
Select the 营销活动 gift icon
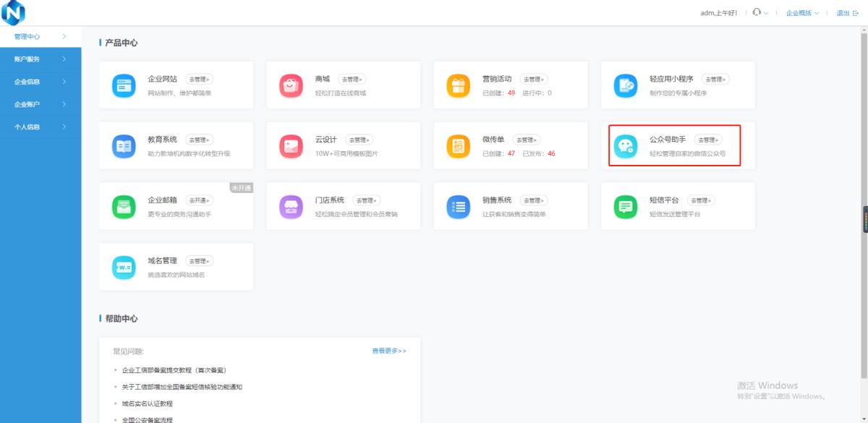point(457,85)
